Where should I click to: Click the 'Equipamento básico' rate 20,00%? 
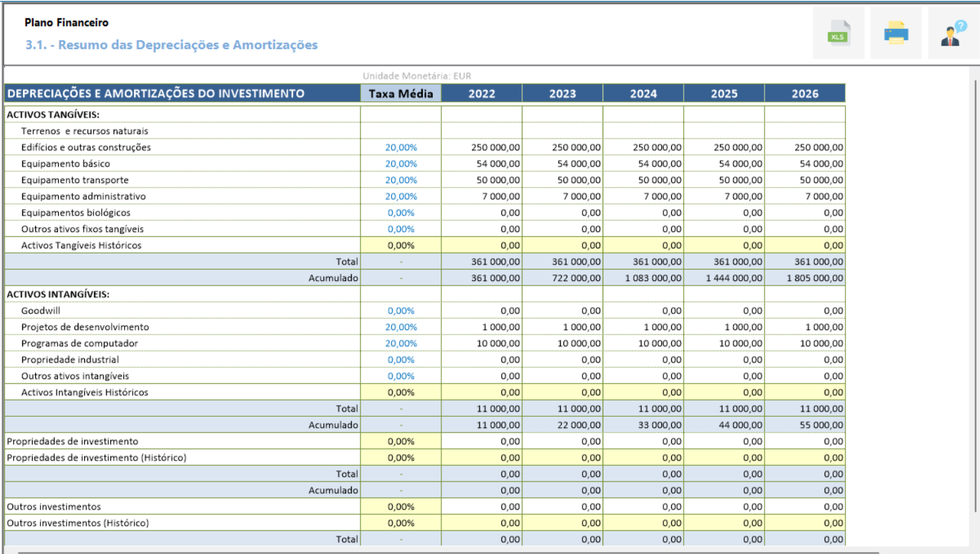click(401, 164)
